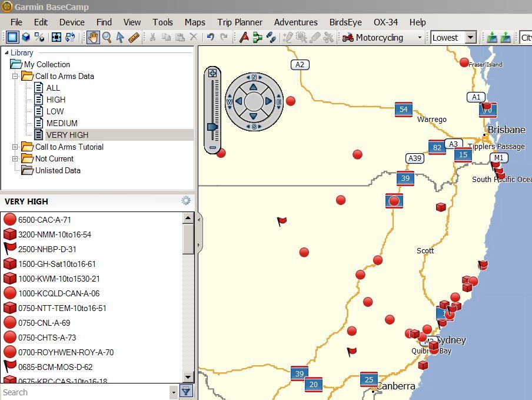Zoom in with the map plus button
The image size is (532, 400).
[212, 73]
